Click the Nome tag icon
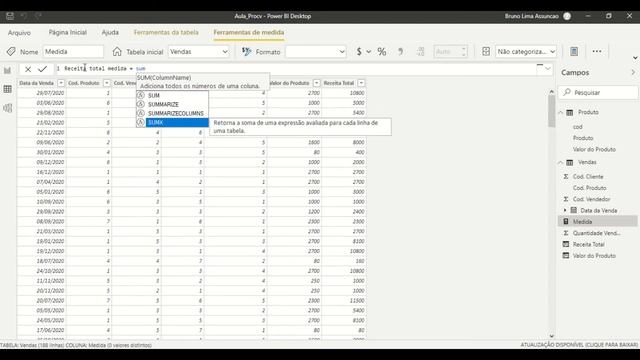 click(x=11, y=51)
